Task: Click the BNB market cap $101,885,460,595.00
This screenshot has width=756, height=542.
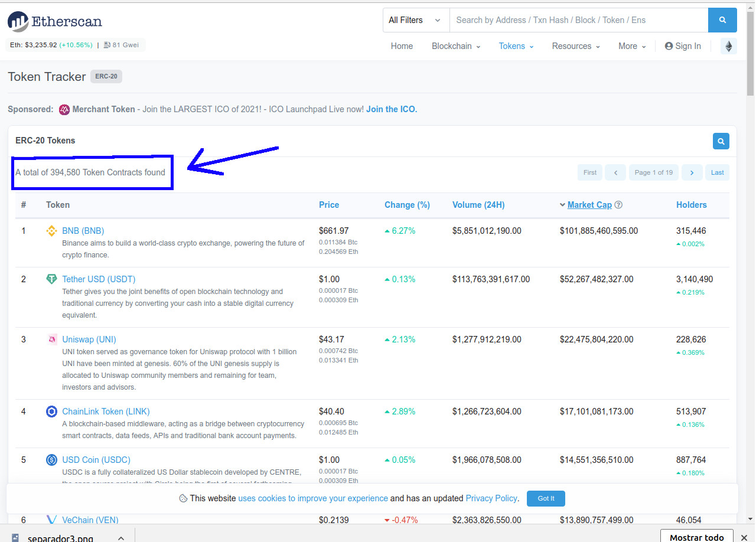Action: click(x=599, y=231)
